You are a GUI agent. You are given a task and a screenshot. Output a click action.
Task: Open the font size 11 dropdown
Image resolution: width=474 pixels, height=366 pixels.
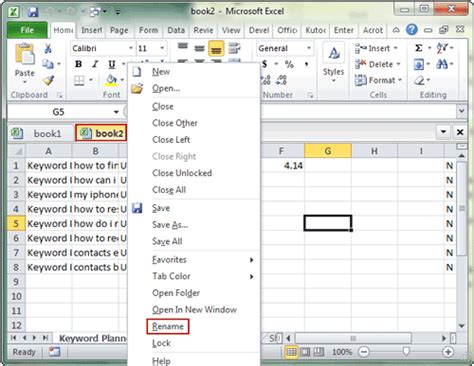pos(162,48)
